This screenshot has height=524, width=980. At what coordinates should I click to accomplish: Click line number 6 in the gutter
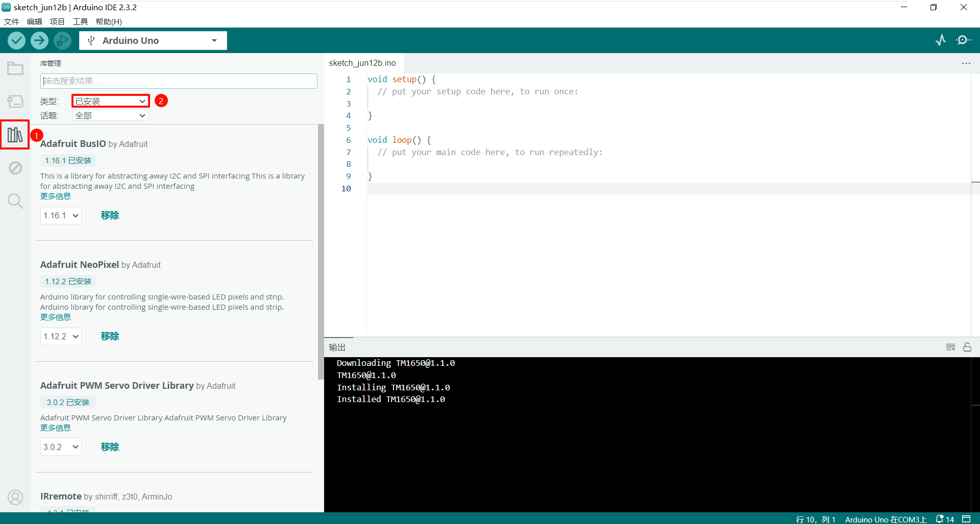[349, 140]
